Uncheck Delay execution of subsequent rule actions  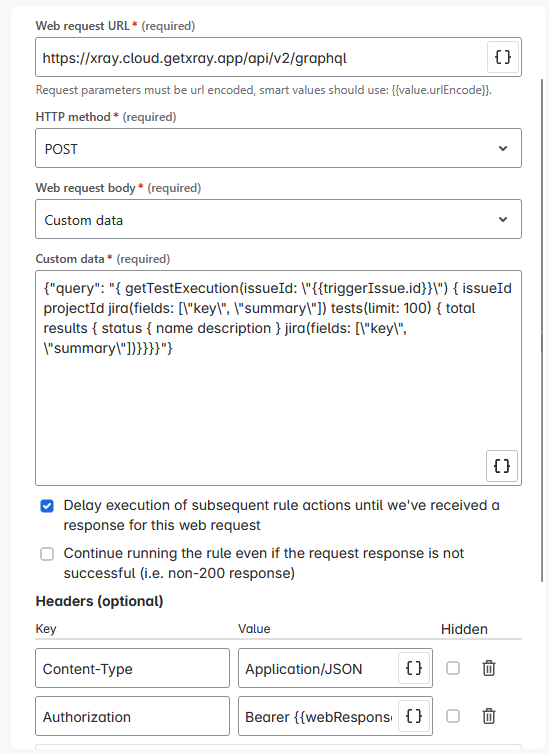[x=47, y=506]
